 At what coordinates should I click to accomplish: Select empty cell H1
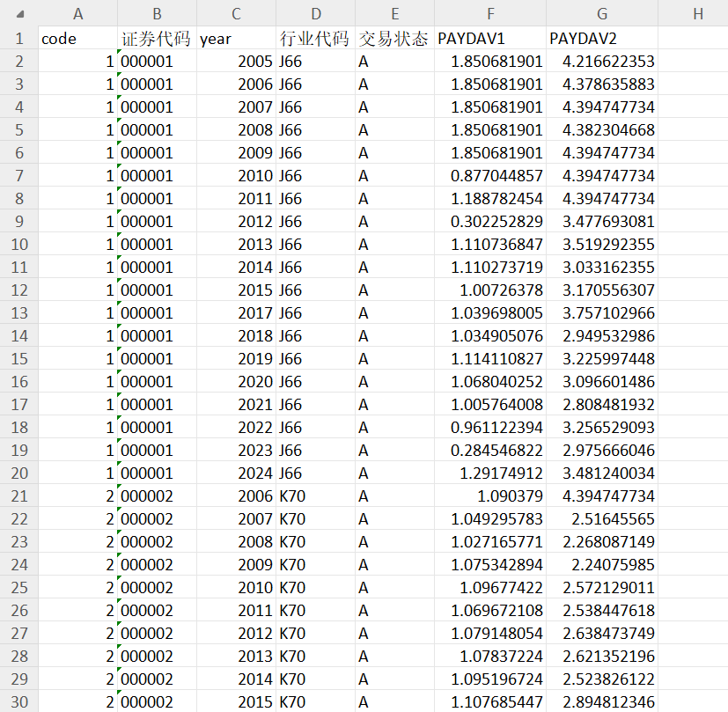tap(693, 38)
